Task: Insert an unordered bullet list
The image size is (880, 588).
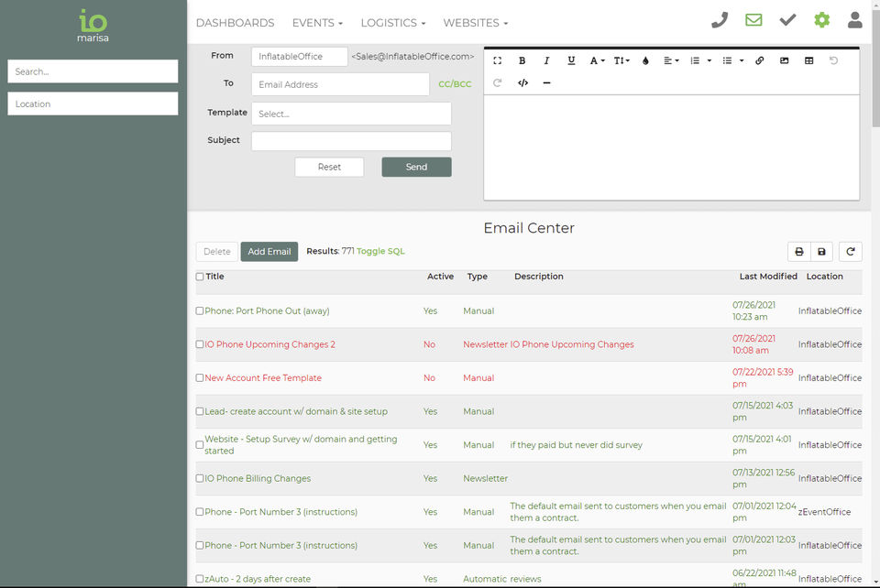Action: (727, 60)
